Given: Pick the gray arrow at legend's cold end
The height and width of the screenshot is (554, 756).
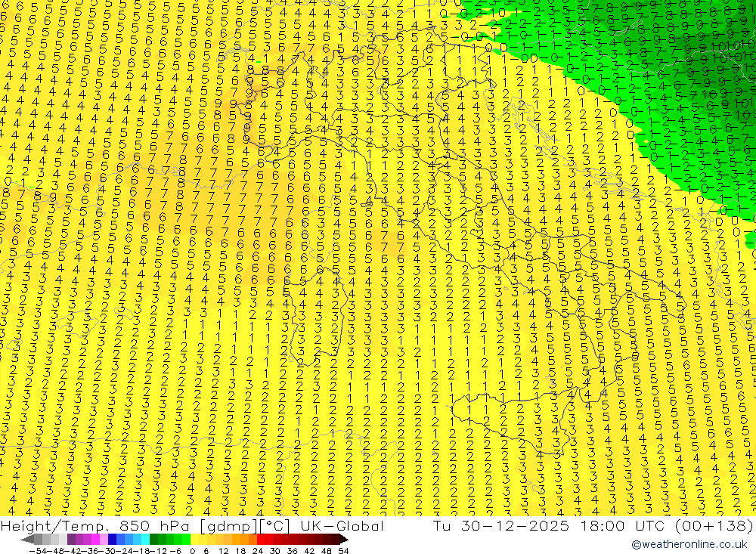Looking at the screenshot, I should [27, 539].
